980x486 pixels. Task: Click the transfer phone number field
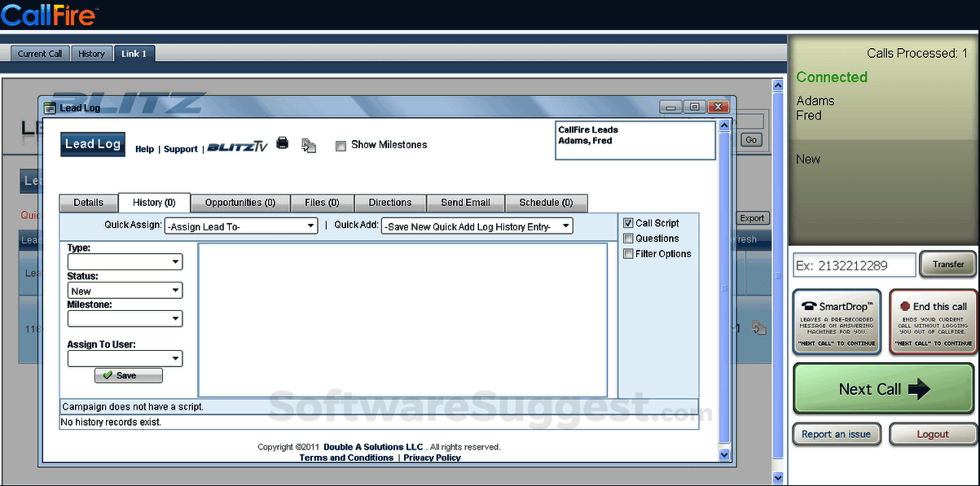(854, 265)
